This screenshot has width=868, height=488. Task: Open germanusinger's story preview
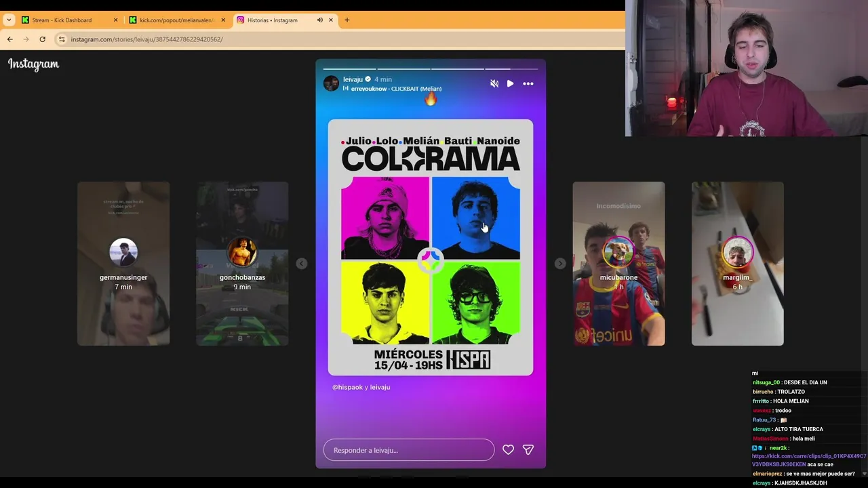[123, 264]
